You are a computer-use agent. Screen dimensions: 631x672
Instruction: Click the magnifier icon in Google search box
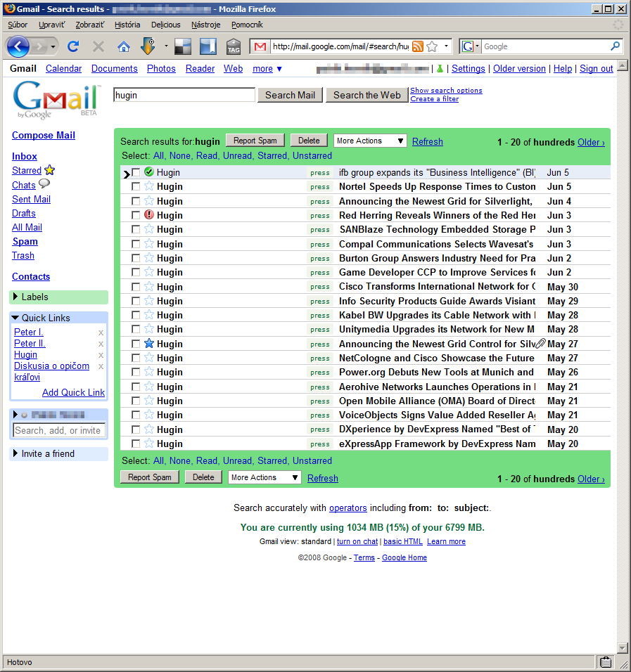615,46
